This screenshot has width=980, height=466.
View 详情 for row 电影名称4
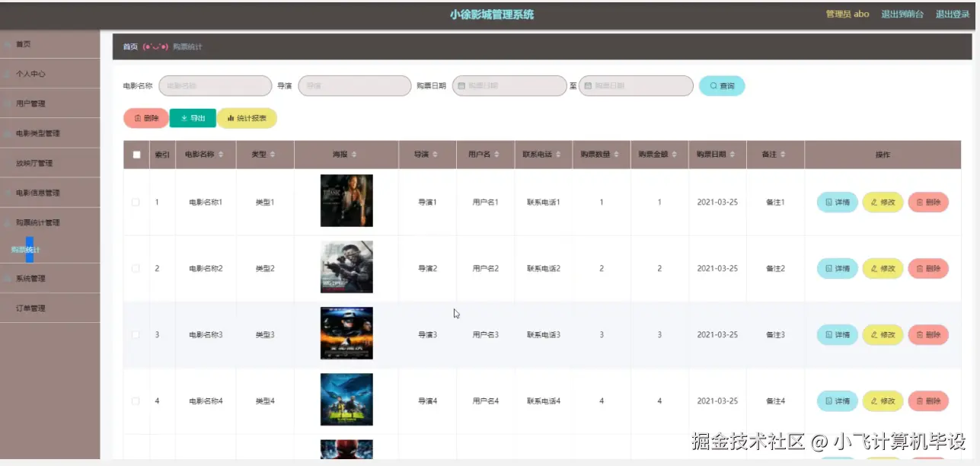838,401
